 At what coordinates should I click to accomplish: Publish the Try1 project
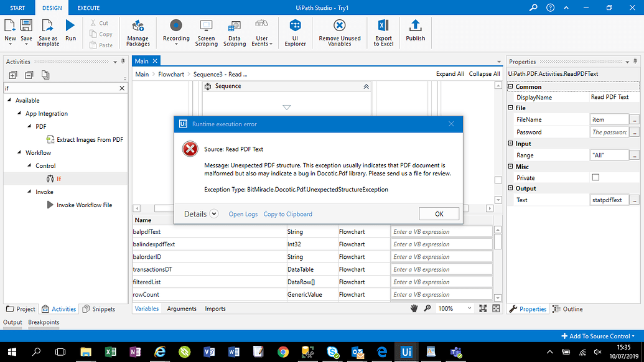coord(416,32)
